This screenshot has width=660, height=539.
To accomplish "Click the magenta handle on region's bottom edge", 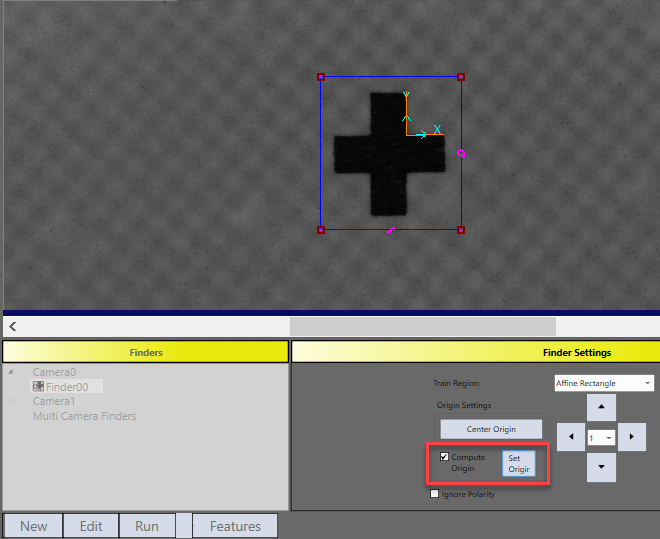I will tap(391, 230).
